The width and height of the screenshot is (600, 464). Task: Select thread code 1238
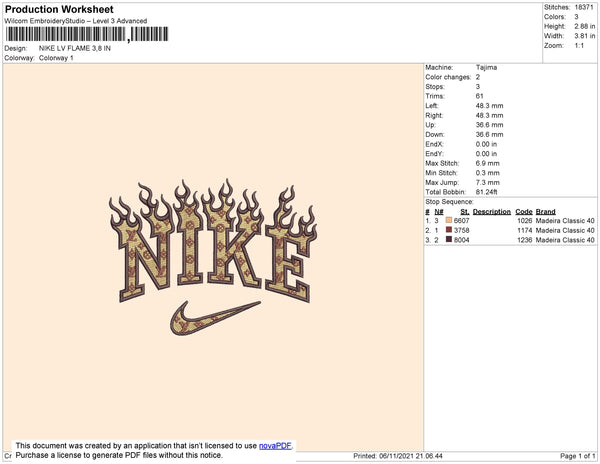[525, 240]
